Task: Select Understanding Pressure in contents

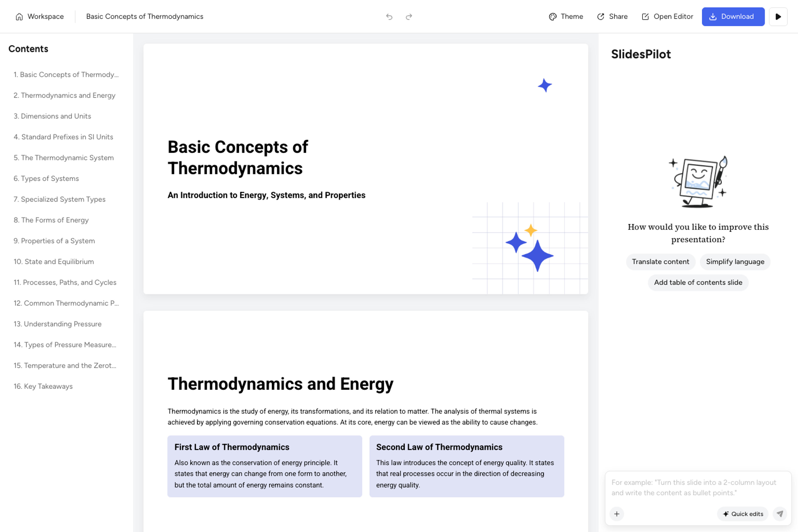Action: point(57,324)
